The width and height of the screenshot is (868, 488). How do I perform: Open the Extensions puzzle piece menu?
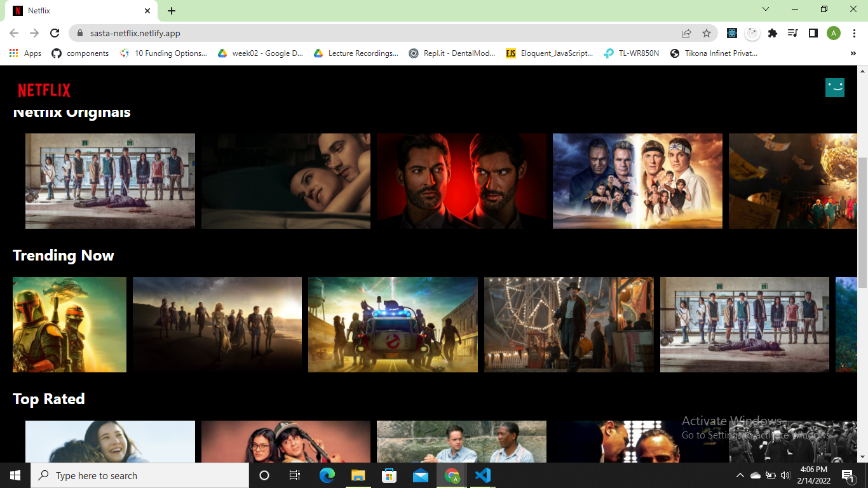tap(773, 33)
